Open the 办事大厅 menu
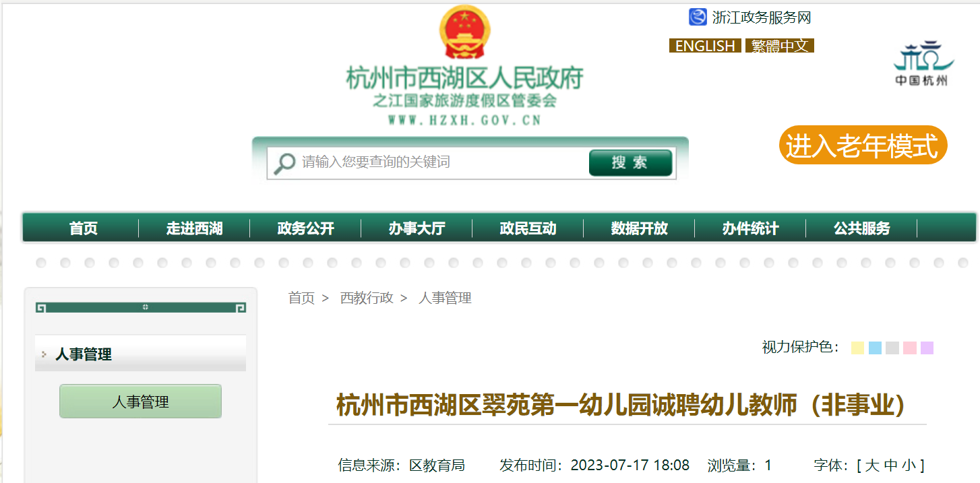980x483 pixels. [417, 228]
